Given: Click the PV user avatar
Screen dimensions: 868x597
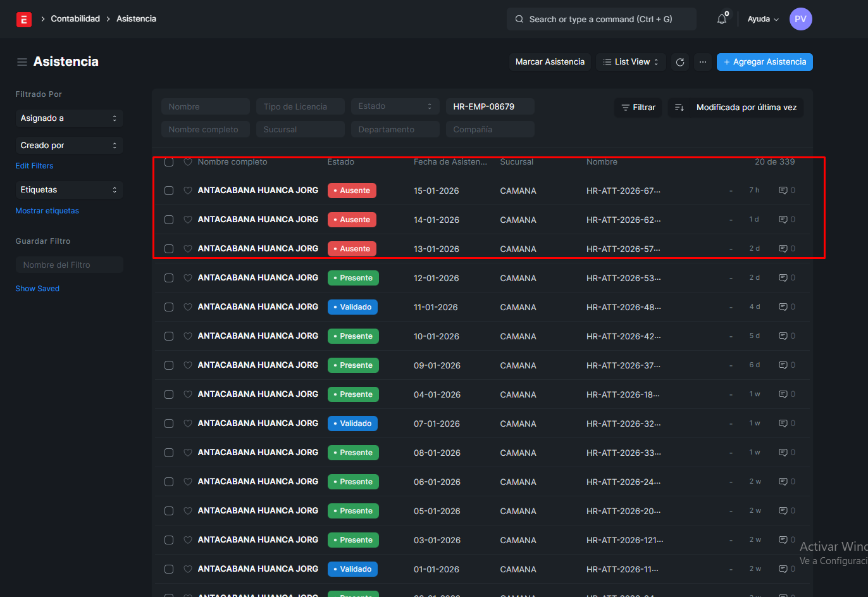Looking at the screenshot, I should click(x=800, y=19).
